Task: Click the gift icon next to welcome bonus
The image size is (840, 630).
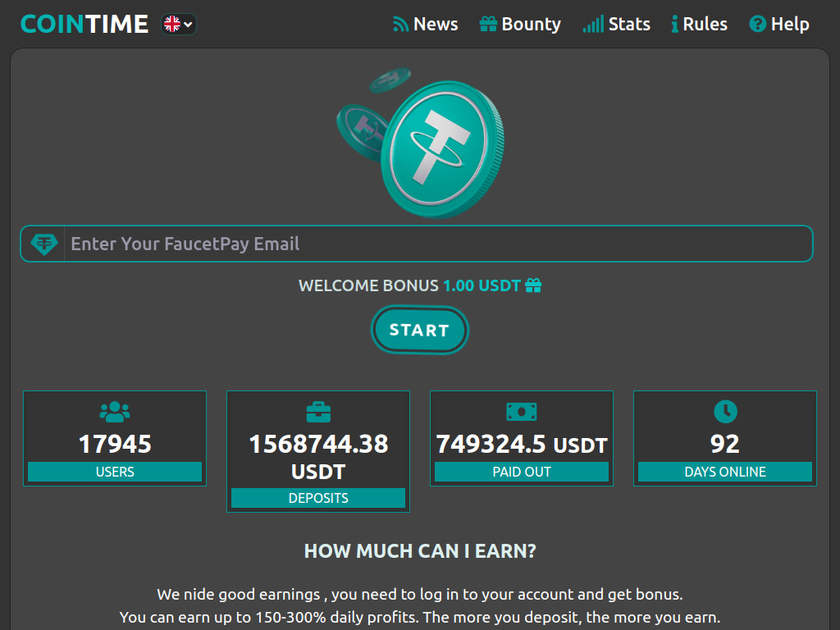Action: [534, 285]
